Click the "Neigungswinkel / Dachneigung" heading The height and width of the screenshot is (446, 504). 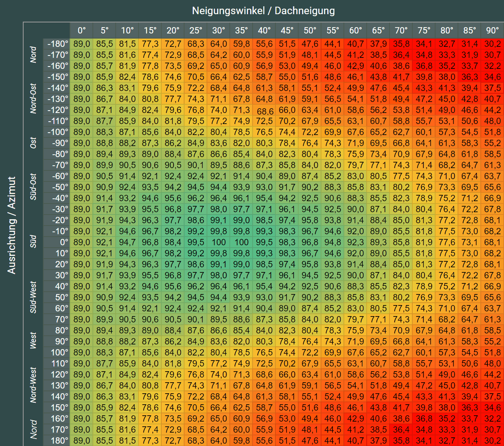pos(263,11)
